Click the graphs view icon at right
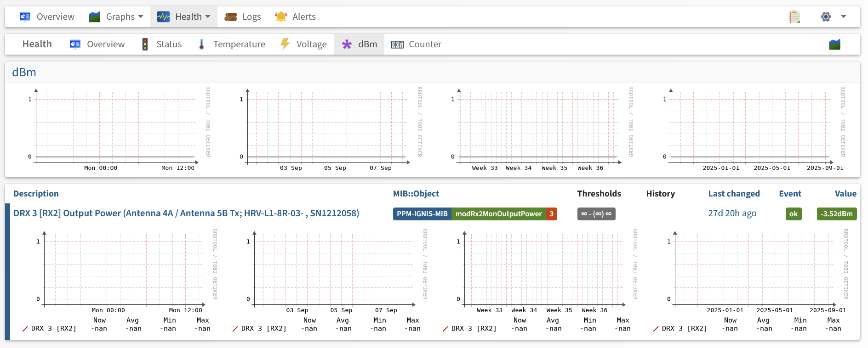 [834, 45]
